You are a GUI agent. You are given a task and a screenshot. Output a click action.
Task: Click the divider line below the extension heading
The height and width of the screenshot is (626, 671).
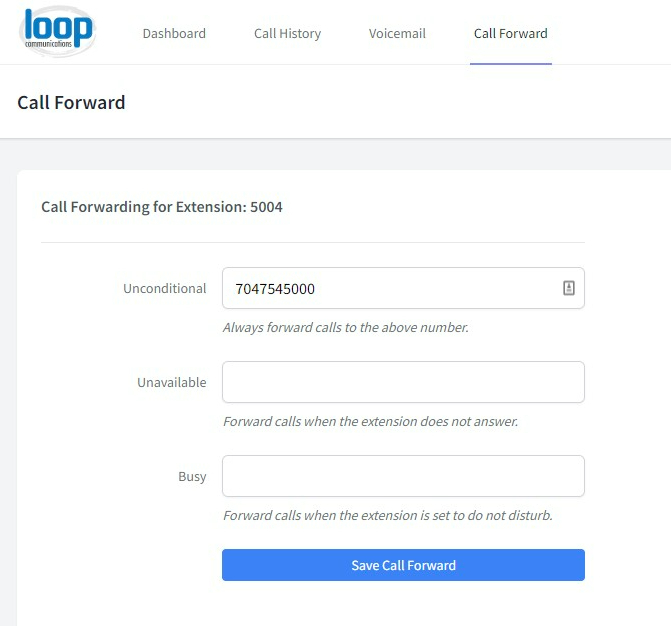(x=313, y=243)
